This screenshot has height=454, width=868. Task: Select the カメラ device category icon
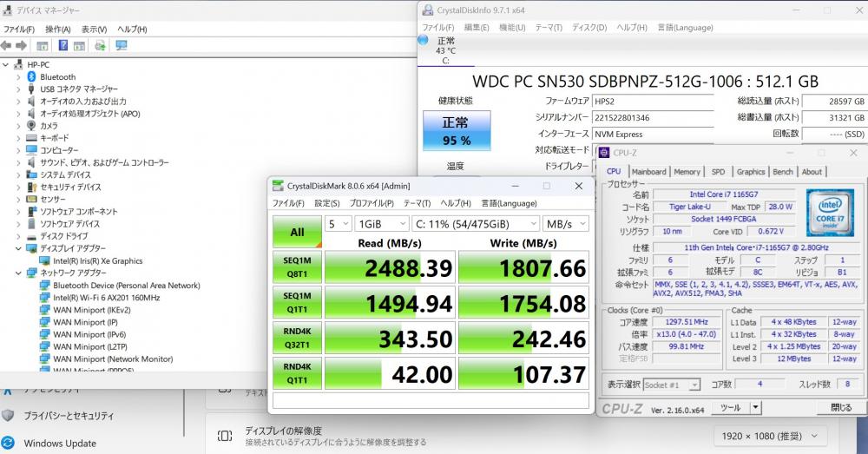point(31,126)
